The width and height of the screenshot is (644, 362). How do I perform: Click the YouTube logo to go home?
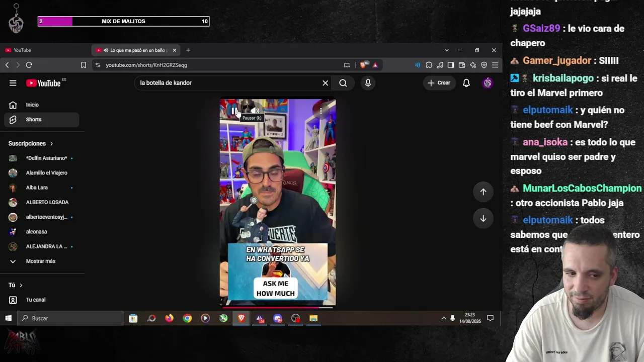43,83
